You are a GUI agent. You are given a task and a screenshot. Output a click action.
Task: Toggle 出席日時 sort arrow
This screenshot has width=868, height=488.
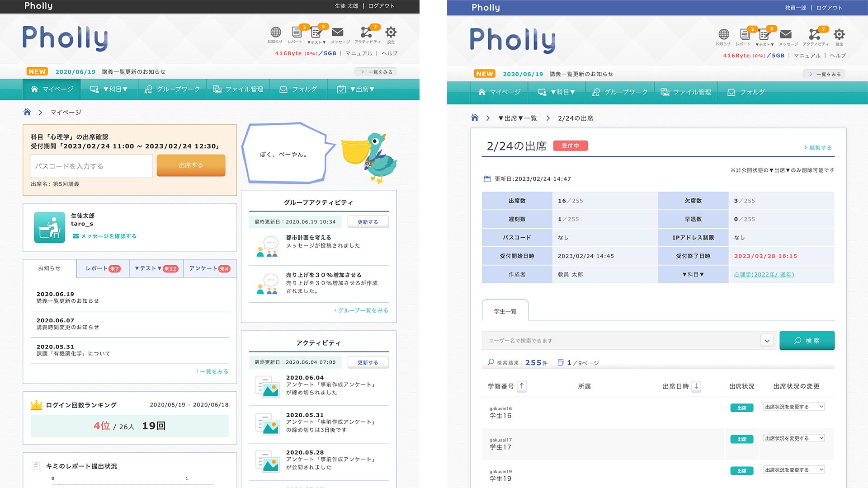696,386
